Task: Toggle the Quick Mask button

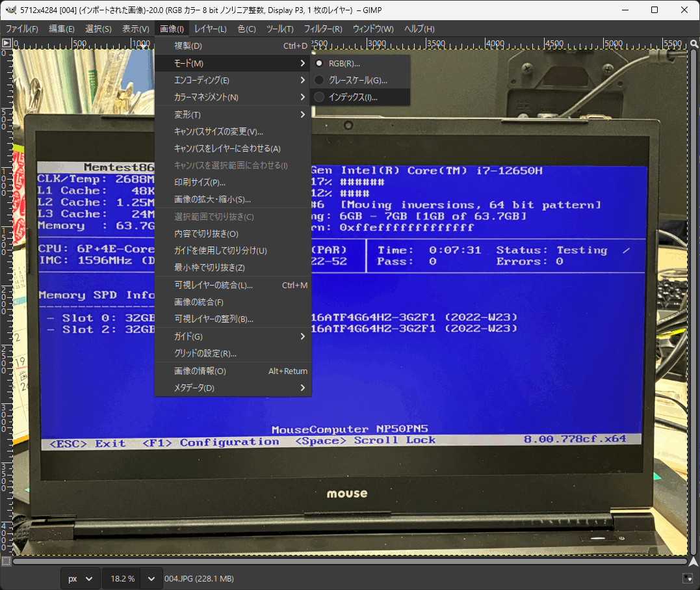Action: pos(6,561)
